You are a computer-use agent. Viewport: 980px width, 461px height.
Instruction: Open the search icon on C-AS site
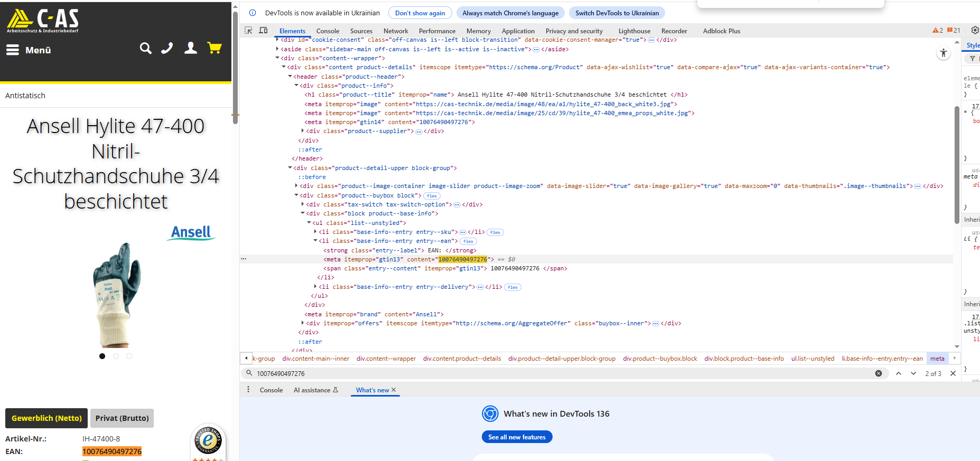(x=146, y=49)
